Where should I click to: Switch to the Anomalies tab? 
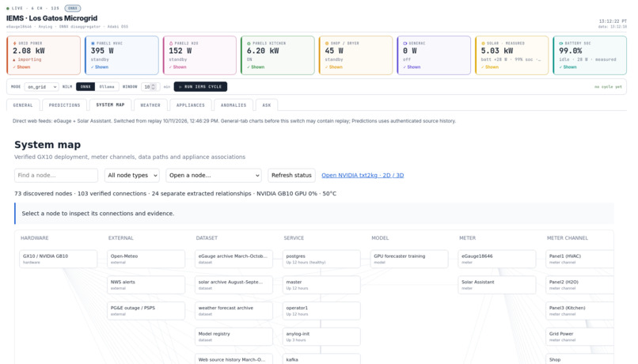pyautogui.click(x=234, y=105)
